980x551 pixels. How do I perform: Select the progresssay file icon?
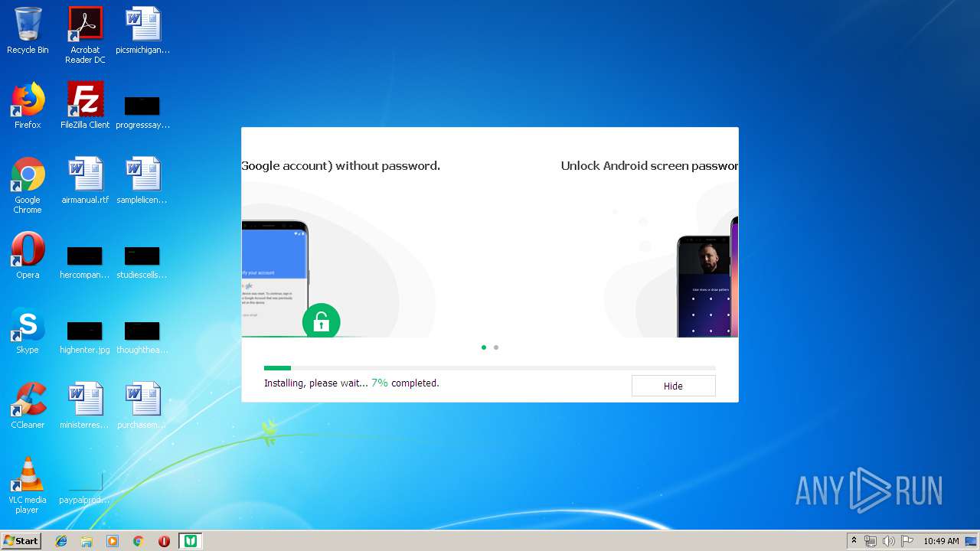click(x=143, y=111)
